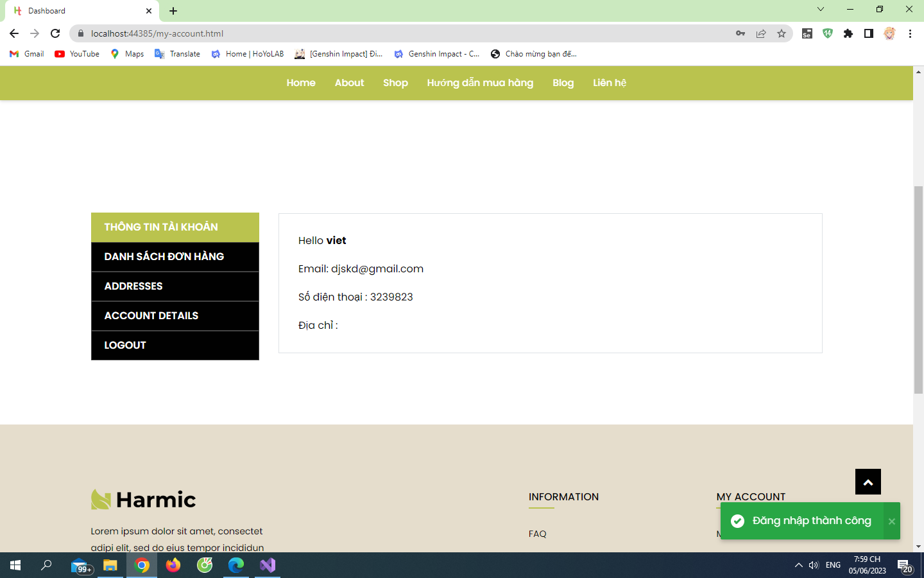Click the Harmic leaf logo in the footer

[x=99, y=499]
